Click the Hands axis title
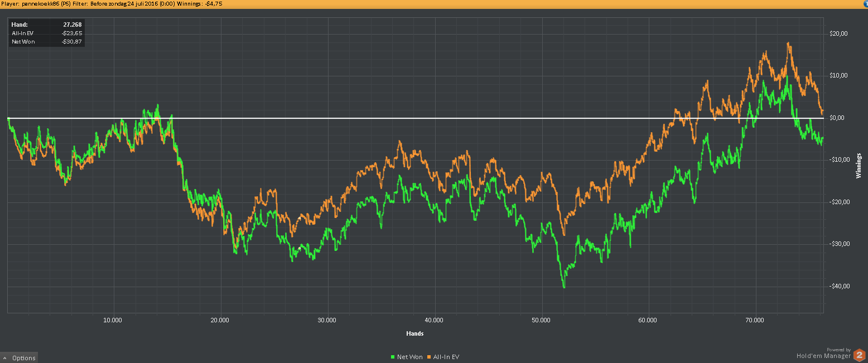868x363 pixels. (414, 333)
